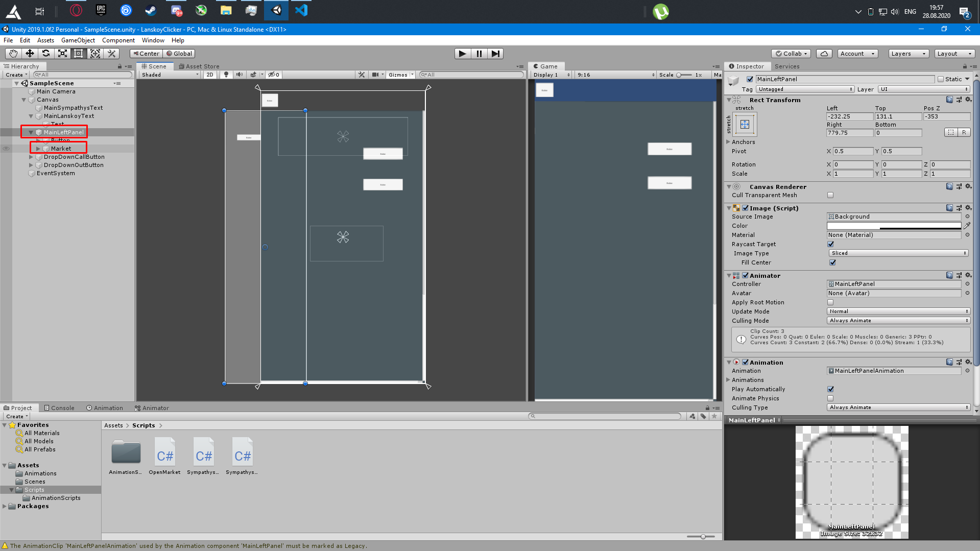Toggle scene audio icon
Viewport: 980px width, 551px height.
click(239, 75)
